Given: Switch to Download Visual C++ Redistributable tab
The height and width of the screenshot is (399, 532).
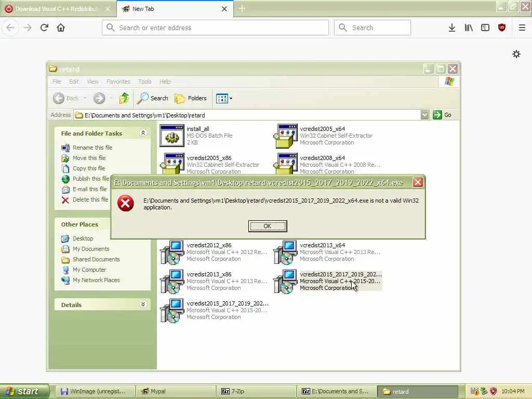Looking at the screenshot, I should [x=58, y=9].
